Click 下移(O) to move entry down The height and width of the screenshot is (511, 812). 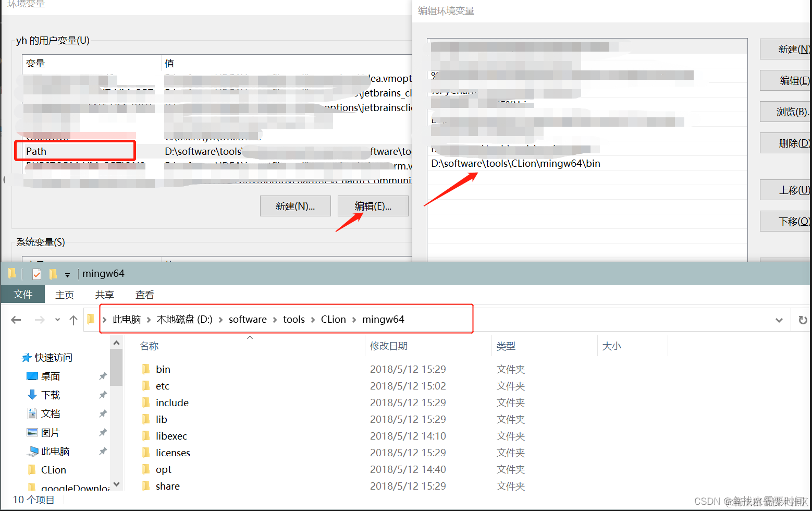click(x=785, y=221)
